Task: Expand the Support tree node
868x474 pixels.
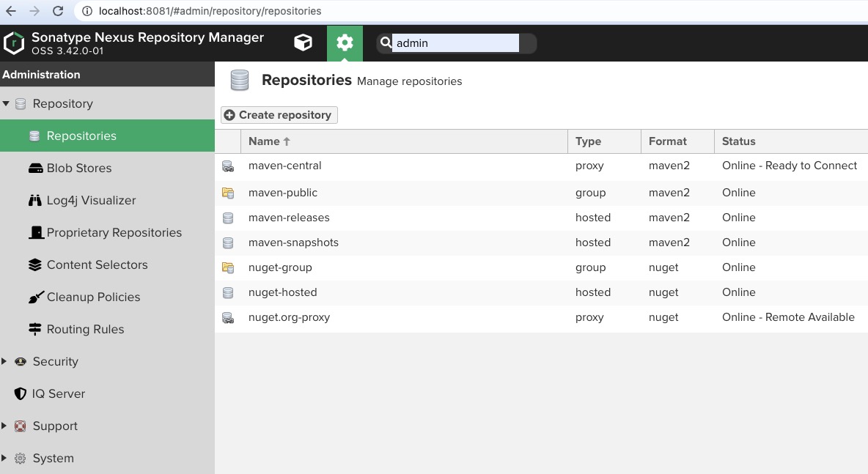Action: [5, 426]
